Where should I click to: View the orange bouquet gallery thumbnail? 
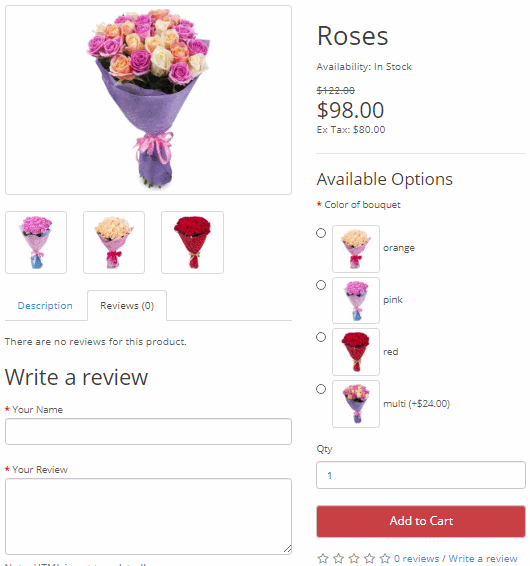tap(114, 242)
